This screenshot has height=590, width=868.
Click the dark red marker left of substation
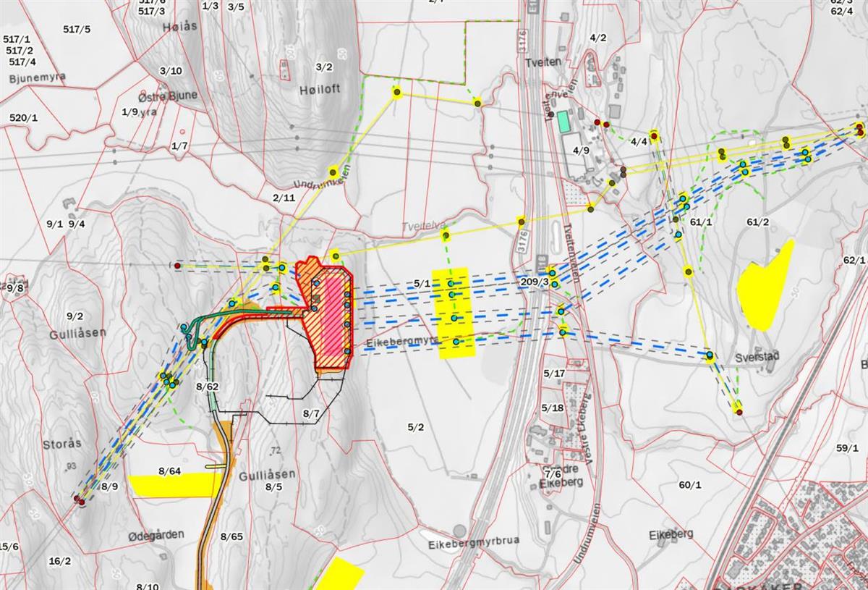pyautogui.click(x=177, y=266)
